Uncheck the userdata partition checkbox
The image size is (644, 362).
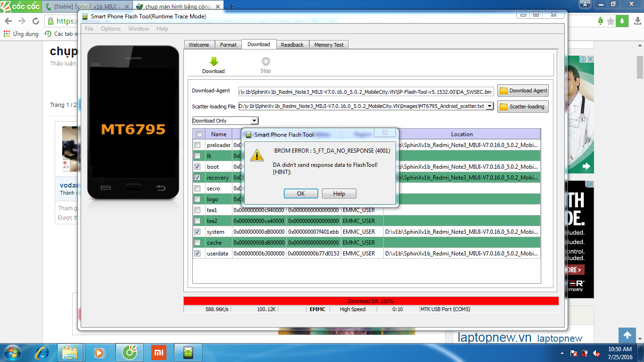click(198, 254)
